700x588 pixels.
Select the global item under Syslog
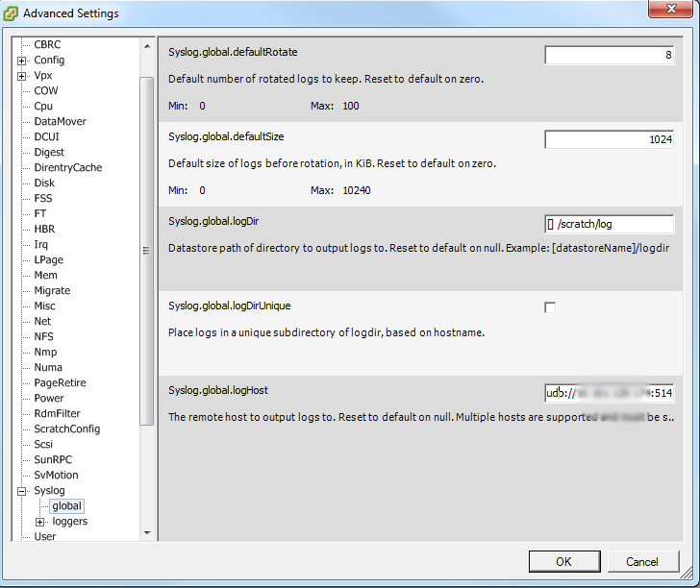(67, 506)
